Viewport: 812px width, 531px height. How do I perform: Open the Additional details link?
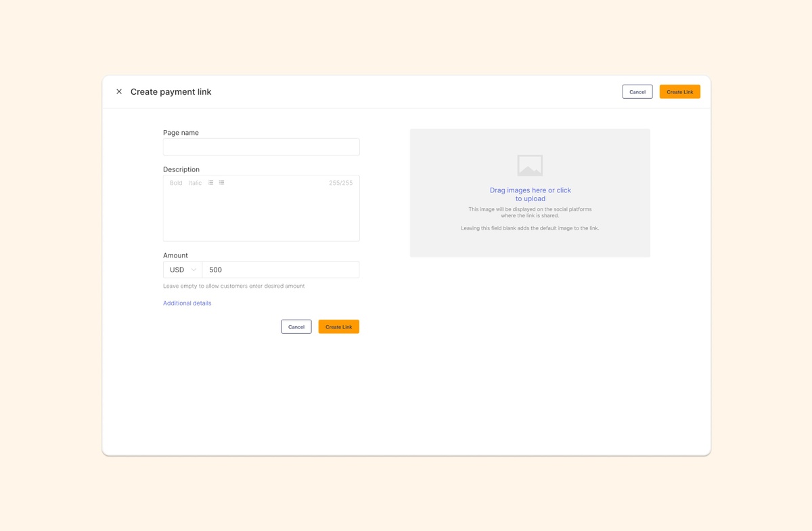click(x=187, y=303)
